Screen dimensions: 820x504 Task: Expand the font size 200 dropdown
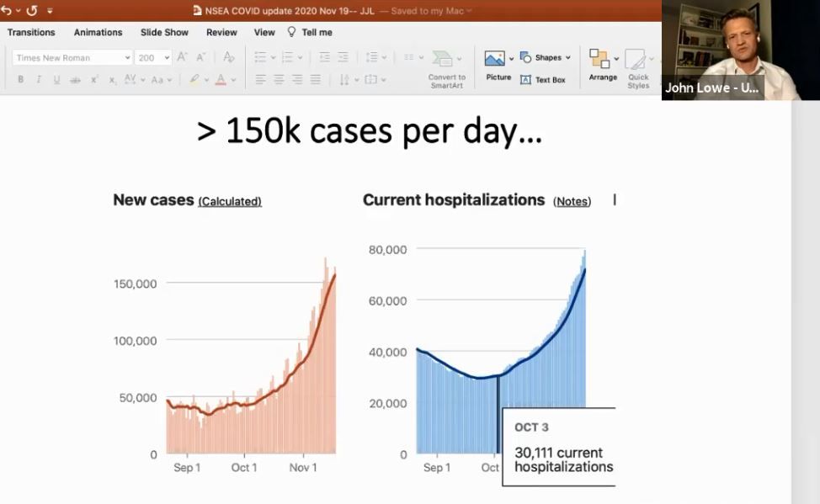click(167, 58)
